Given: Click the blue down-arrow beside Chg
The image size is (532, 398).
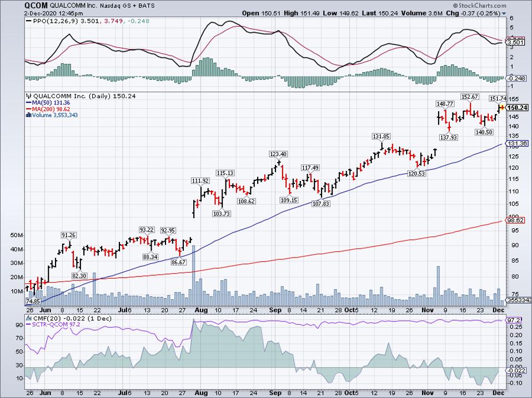Looking at the screenshot, I should point(504,14).
